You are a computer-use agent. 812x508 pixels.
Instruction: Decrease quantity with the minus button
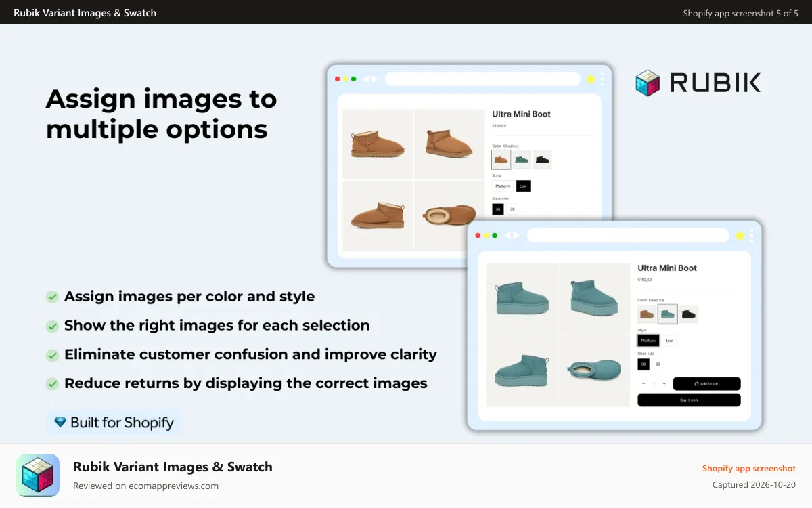tap(644, 384)
